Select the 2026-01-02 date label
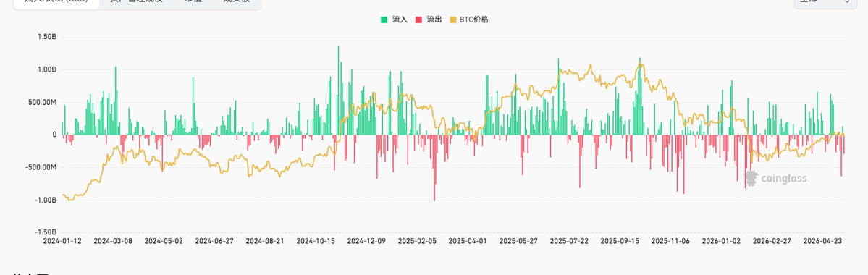The image size is (868, 275). (x=721, y=241)
